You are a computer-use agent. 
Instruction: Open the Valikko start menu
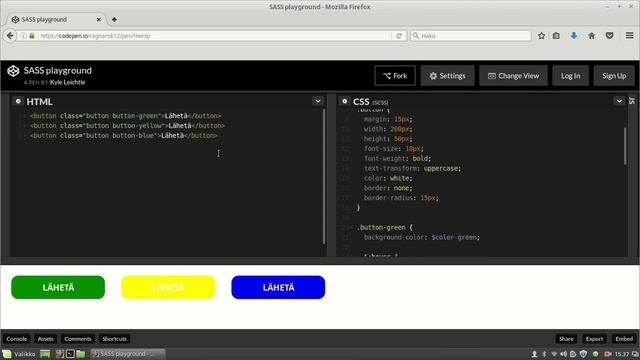pos(19,354)
